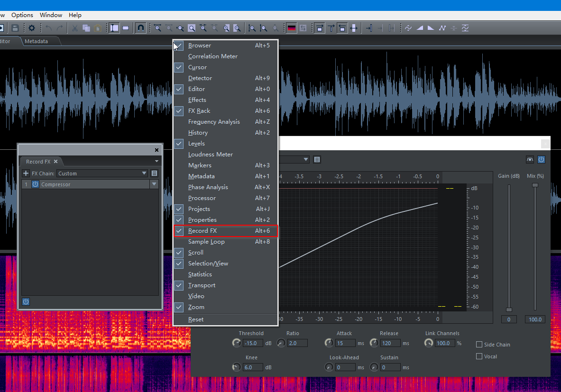Open the FX Chain Custom dropdown
This screenshot has height=392, width=561.
[x=102, y=173]
